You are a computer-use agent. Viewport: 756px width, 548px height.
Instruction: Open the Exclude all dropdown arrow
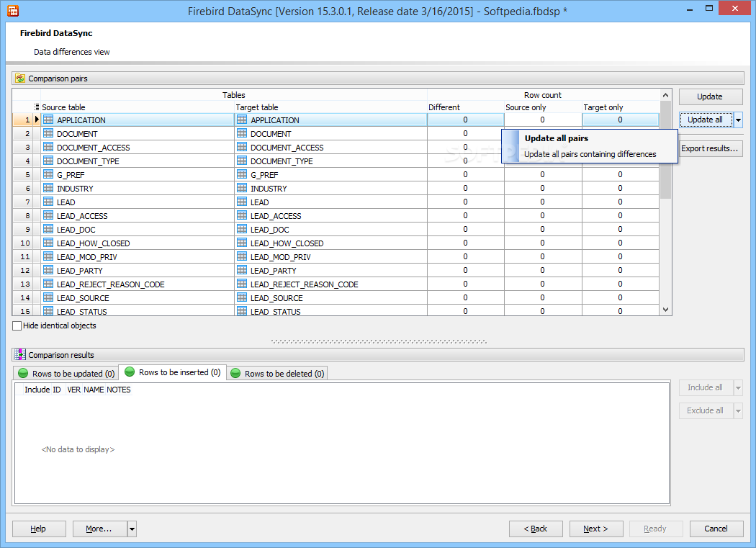click(x=738, y=410)
